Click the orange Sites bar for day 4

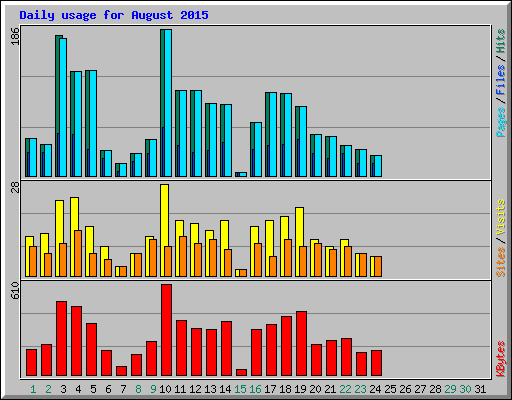(78, 253)
